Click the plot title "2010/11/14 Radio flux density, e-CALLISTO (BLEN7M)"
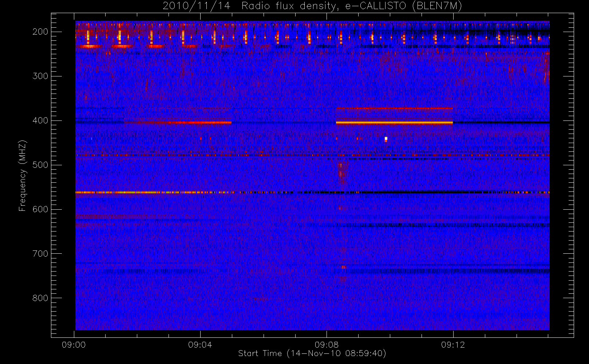The width and height of the screenshot is (589, 364). 312,6
